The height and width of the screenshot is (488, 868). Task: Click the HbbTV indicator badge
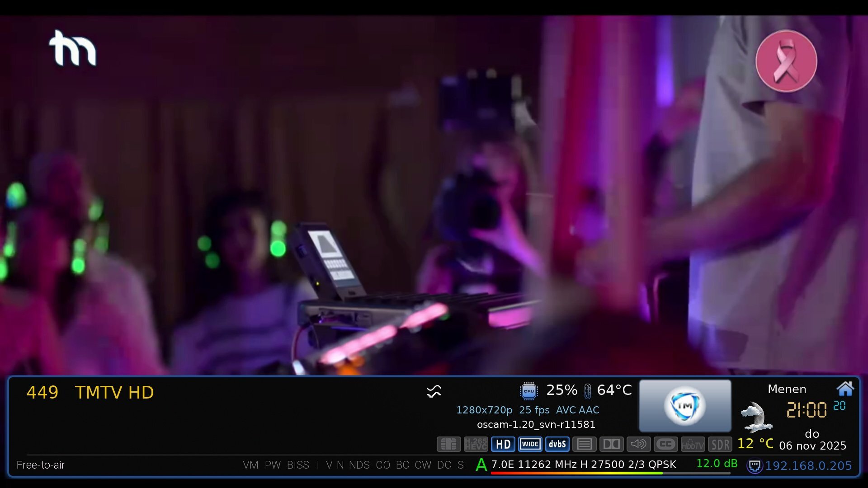point(693,445)
